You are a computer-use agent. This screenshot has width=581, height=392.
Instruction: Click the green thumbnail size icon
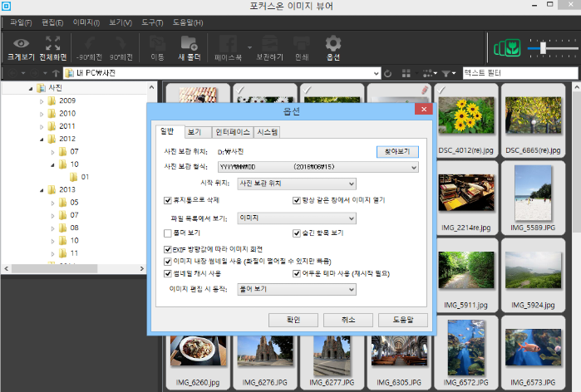507,48
